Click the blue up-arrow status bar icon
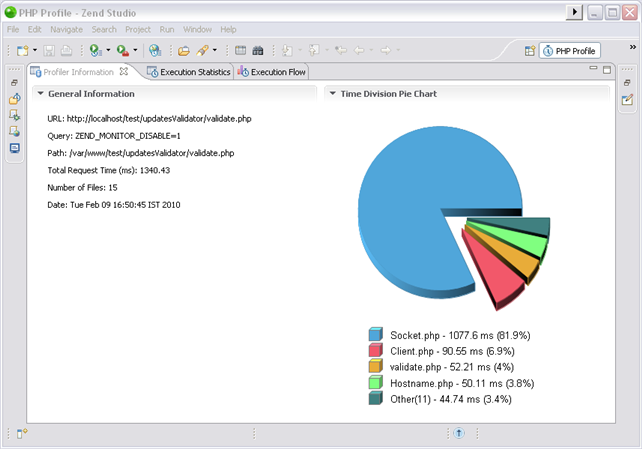The height and width of the screenshot is (449, 642). point(458,434)
